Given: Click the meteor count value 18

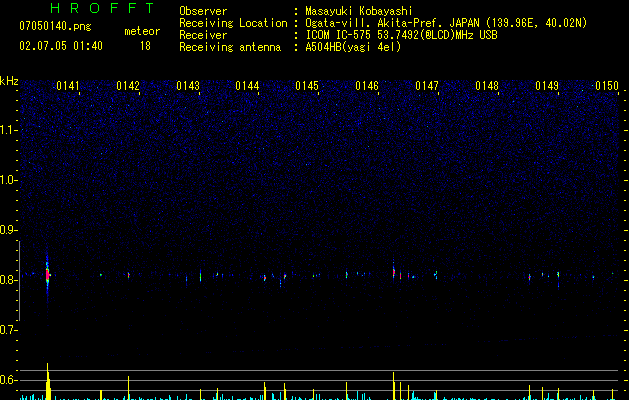Looking at the screenshot, I should [x=145, y=46].
